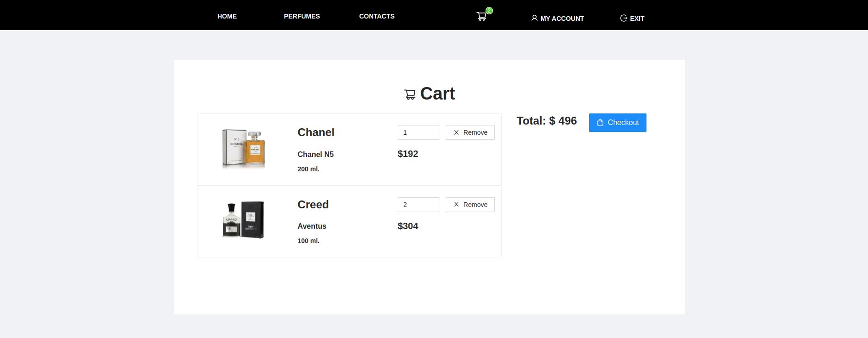Click the cart icon beside Cart heading
This screenshot has height=338, width=868.
(x=410, y=95)
